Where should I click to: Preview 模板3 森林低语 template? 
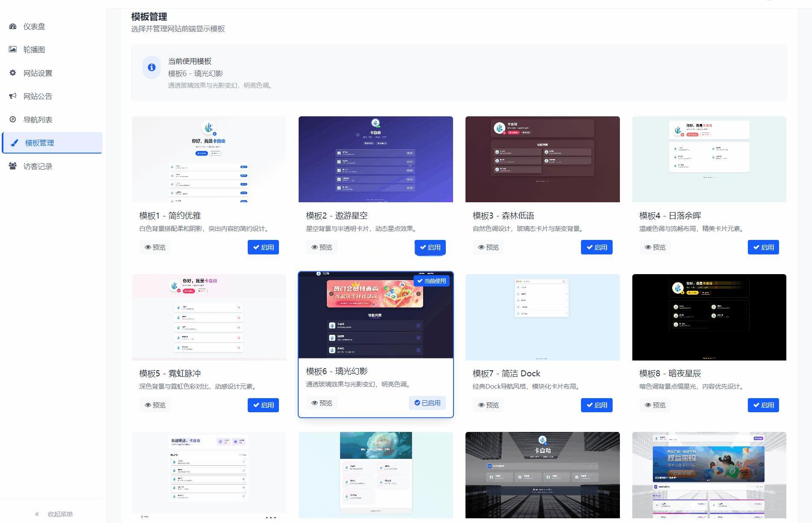(488, 247)
